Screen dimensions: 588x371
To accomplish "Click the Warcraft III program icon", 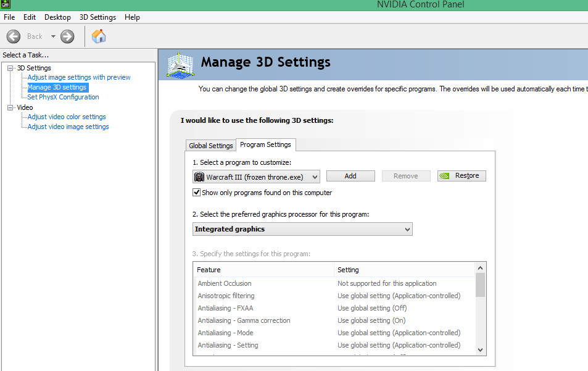I will pos(199,177).
